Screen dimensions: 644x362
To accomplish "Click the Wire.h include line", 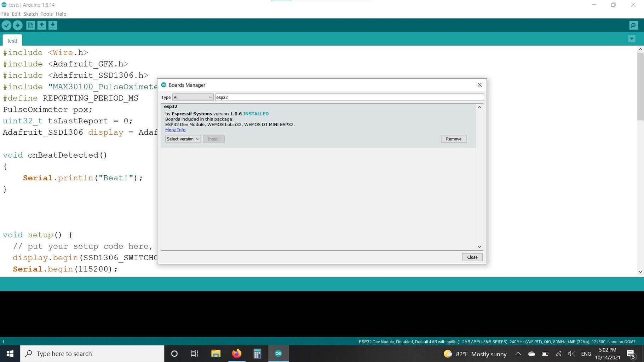I will (45, 52).
